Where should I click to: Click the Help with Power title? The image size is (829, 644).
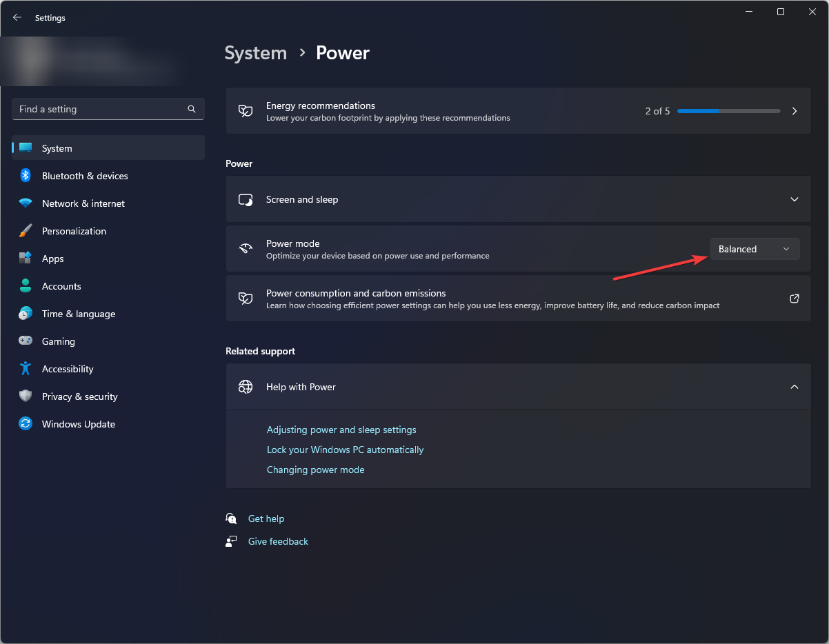[301, 387]
